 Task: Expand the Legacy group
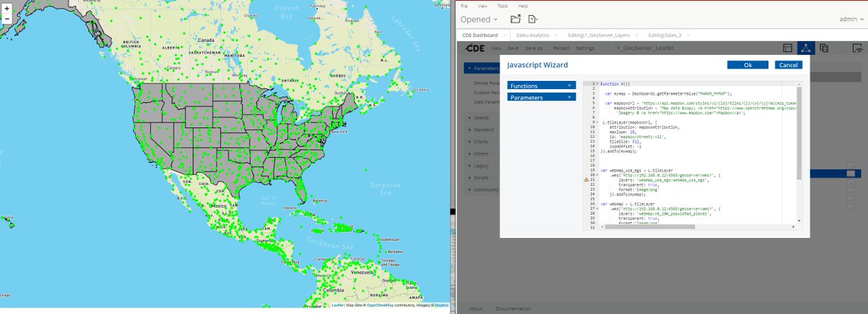[482, 166]
